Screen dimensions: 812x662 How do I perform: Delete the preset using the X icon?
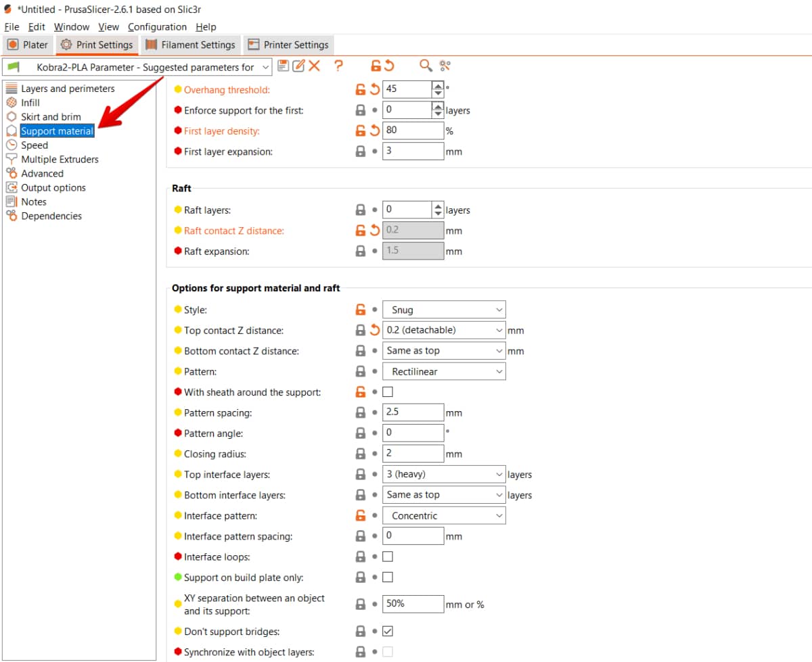pos(314,66)
